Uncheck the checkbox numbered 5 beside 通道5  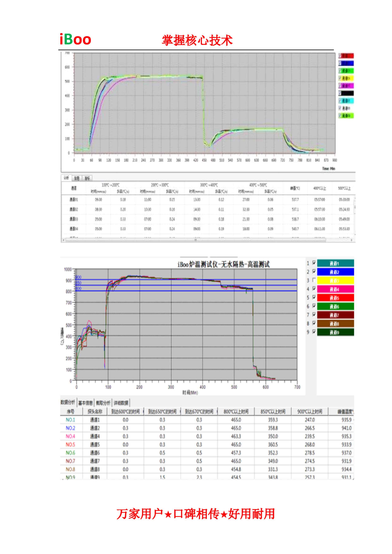click(x=314, y=297)
